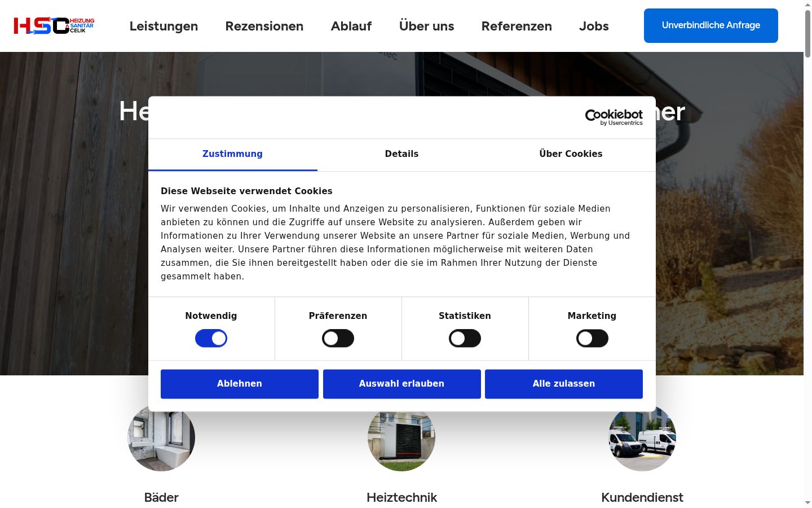Switch to the Details tab

click(401, 154)
